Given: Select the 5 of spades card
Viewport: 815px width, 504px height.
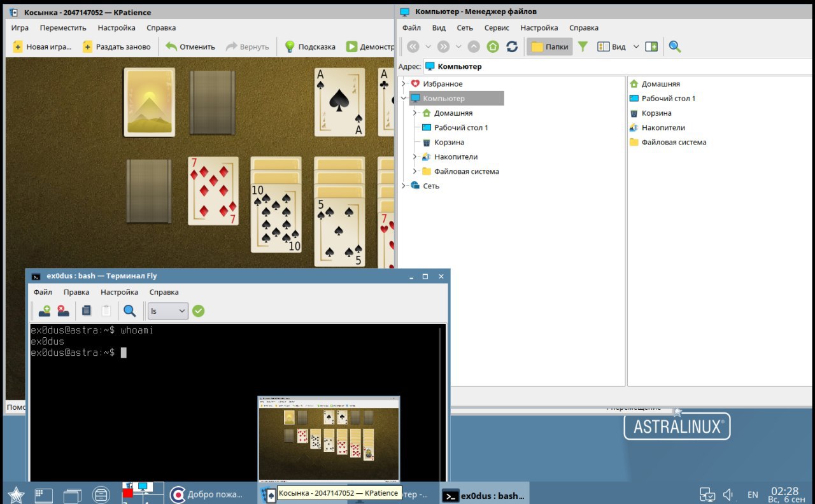Looking at the screenshot, I should (x=340, y=232).
